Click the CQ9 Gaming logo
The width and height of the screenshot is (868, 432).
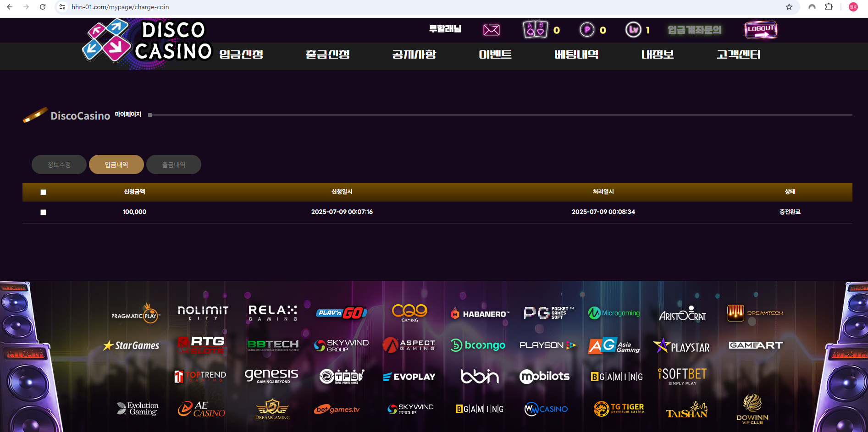tap(409, 313)
